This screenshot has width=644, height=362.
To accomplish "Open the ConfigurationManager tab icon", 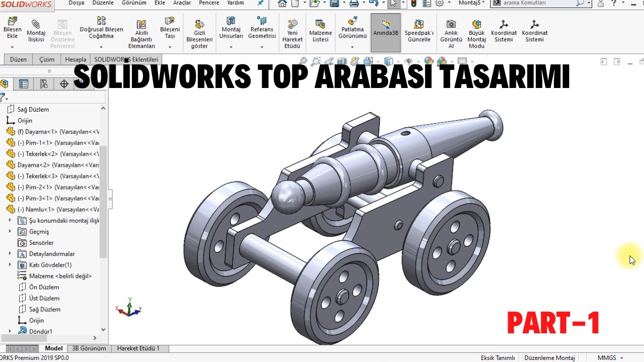I will tap(44, 84).
